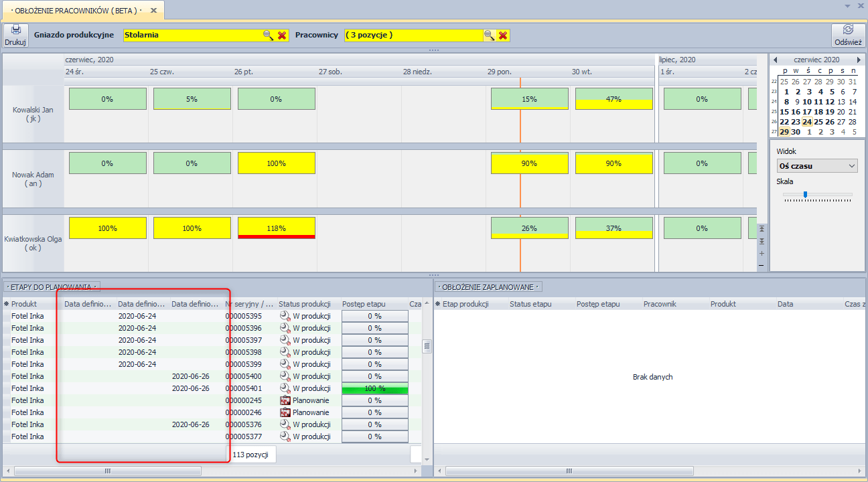
Task: Clear the Pracownicy selection with the red X
Action: click(x=503, y=35)
